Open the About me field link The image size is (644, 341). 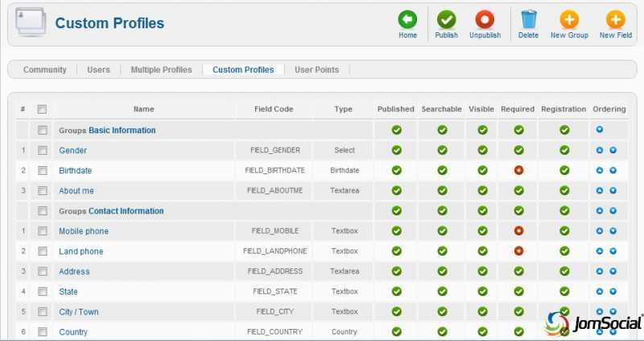tap(76, 191)
